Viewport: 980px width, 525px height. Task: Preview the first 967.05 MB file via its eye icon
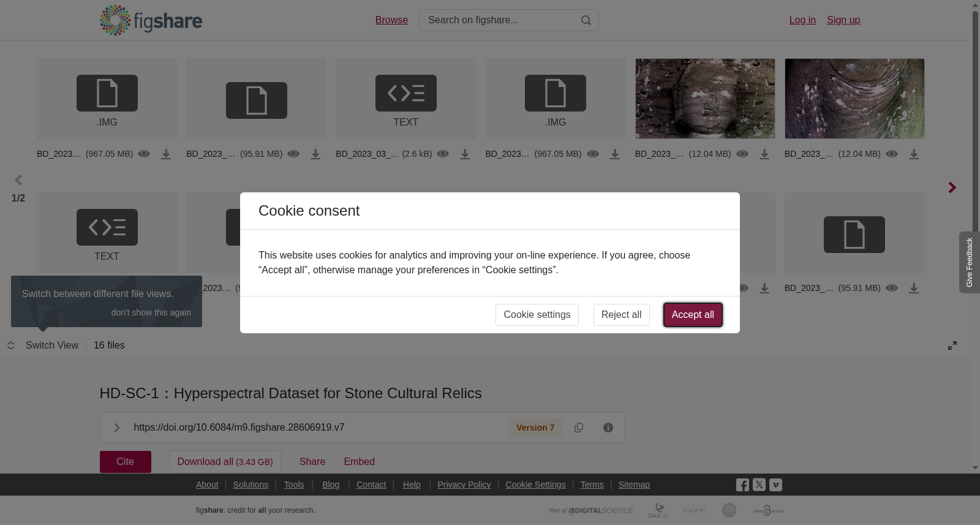coord(144,154)
